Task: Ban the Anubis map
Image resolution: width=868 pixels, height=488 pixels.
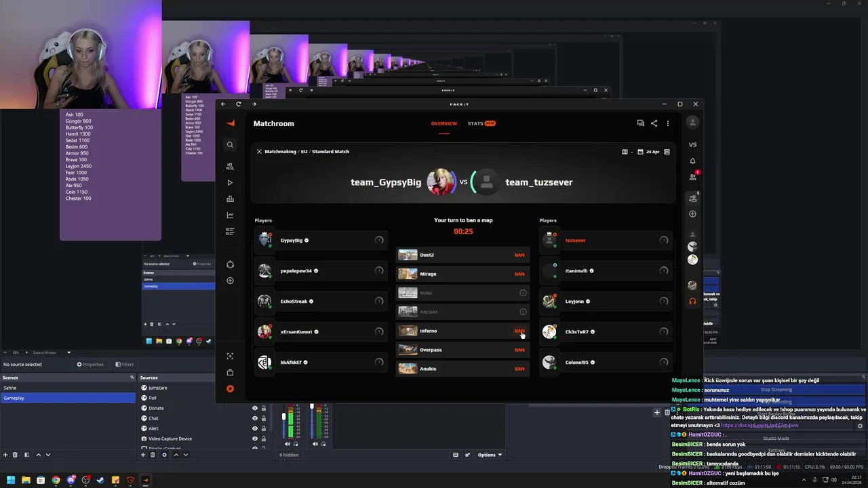Action: (x=519, y=369)
